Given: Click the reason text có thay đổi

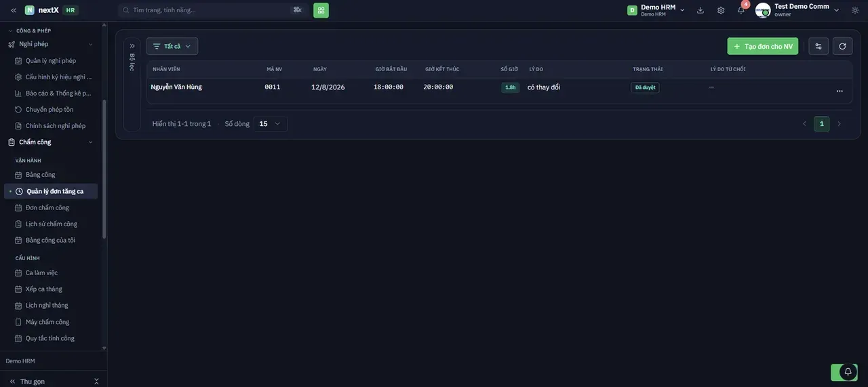Looking at the screenshot, I should [544, 87].
